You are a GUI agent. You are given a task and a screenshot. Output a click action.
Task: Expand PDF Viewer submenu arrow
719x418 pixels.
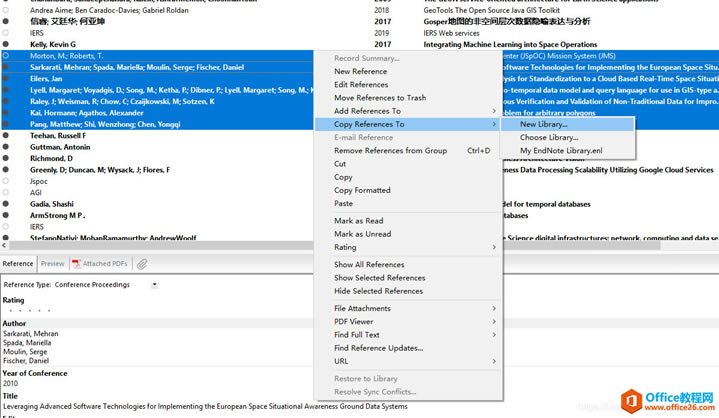(x=494, y=322)
